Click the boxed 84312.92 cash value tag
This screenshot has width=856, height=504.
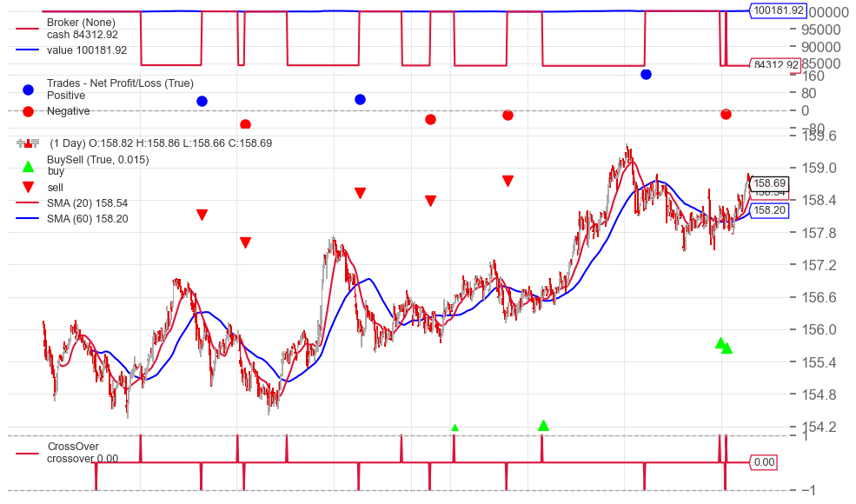[x=775, y=65]
